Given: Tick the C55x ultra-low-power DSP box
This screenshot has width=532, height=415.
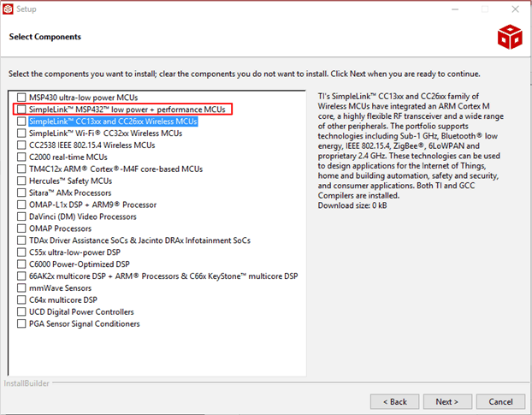Looking at the screenshot, I should click(21, 252).
